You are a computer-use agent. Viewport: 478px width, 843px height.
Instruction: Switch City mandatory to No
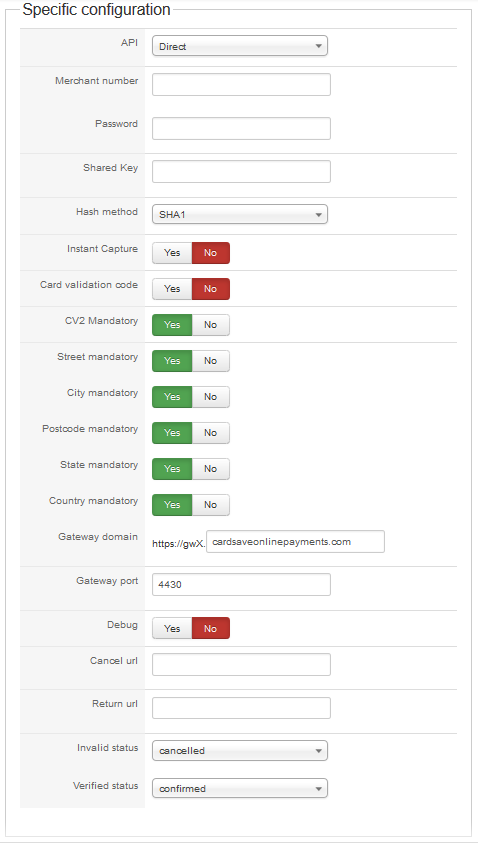pos(211,397)
